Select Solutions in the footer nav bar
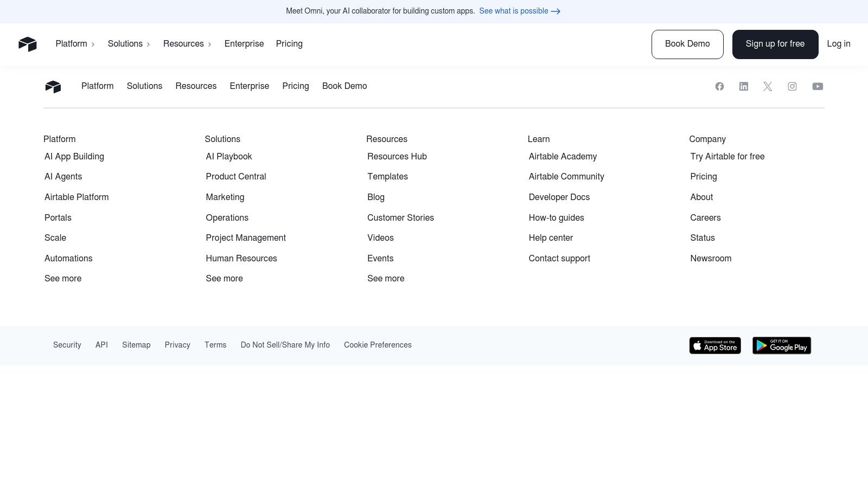 click(x=144, y=86)
